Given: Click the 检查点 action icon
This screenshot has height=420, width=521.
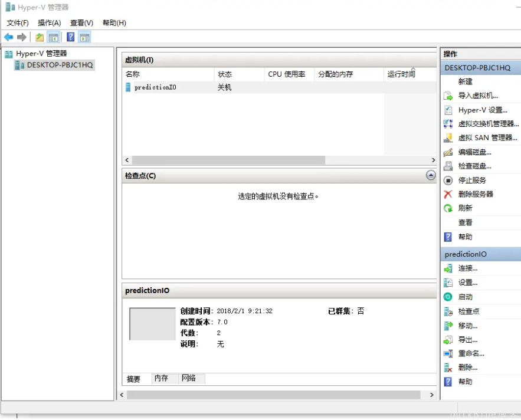Looking at the screenshot, I should point(448,311).
